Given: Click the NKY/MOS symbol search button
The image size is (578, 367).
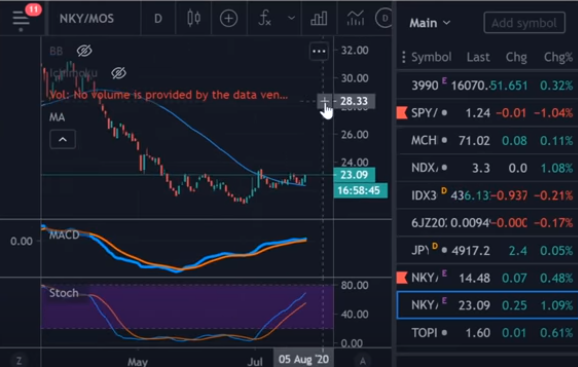Looking at the screenshot, I should 87,18.
